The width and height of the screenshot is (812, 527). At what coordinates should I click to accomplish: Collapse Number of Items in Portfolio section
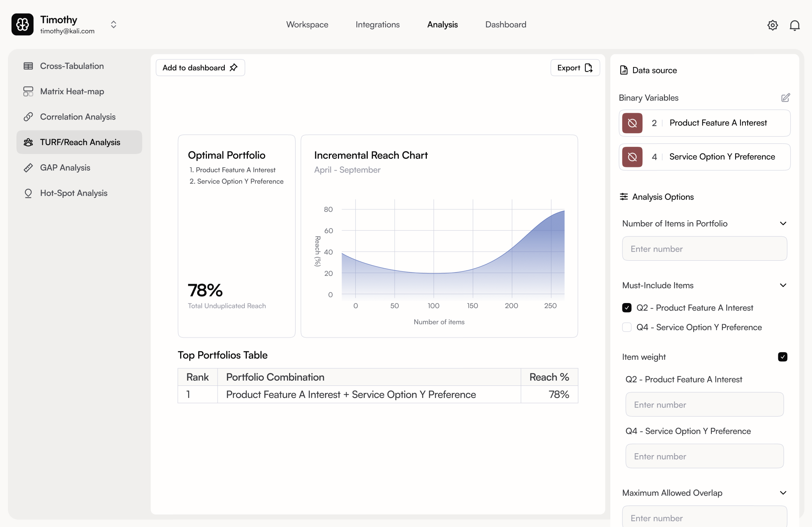[x=783, y=224]
